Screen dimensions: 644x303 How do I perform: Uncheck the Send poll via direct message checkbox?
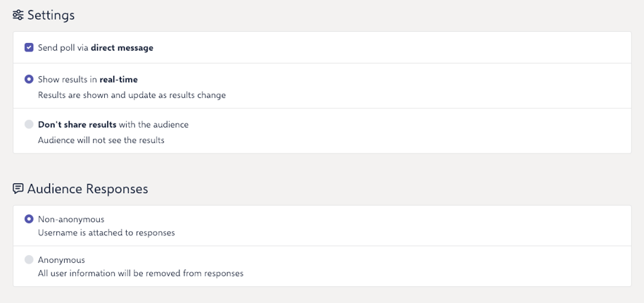pyautogui.click(x=29, y=48)
